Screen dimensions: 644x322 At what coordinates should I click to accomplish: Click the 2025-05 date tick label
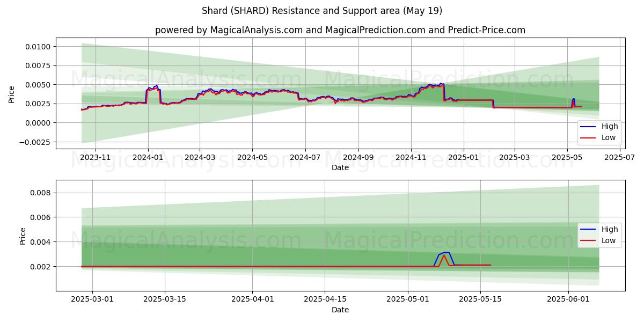click(x=567, y=158)
